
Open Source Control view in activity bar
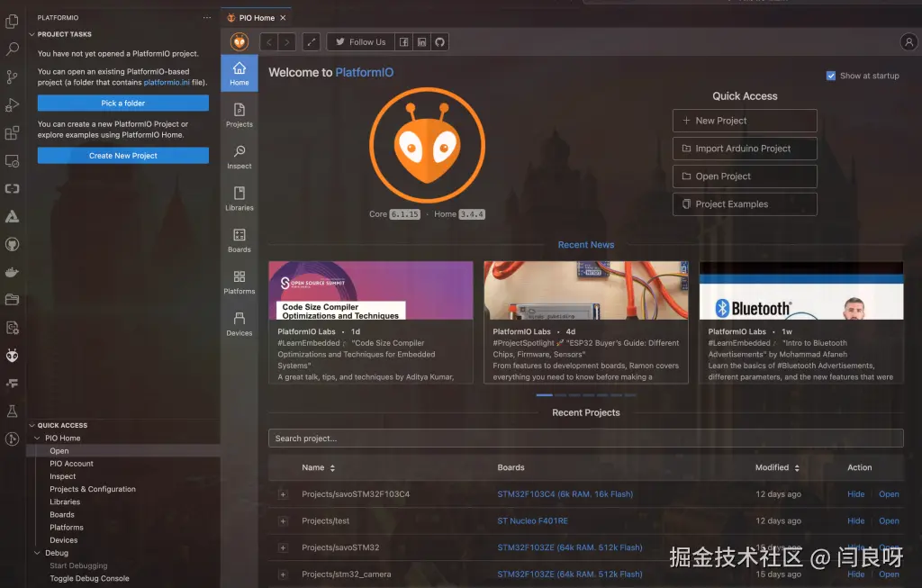[12, 77]
